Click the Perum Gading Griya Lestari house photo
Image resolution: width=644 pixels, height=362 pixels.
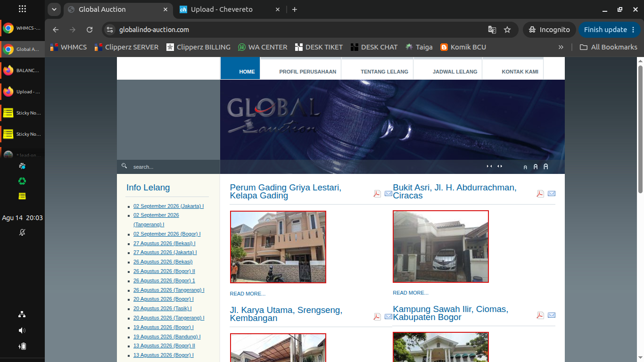click(278, 247)
